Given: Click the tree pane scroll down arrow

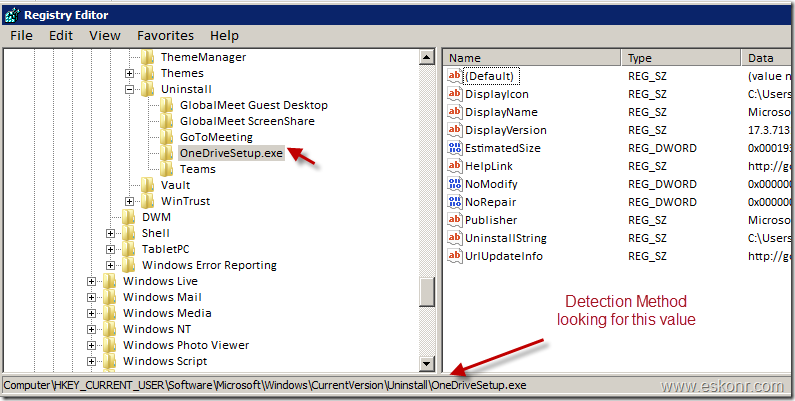Looking at the screenshot, I should [x=427, y=363].
